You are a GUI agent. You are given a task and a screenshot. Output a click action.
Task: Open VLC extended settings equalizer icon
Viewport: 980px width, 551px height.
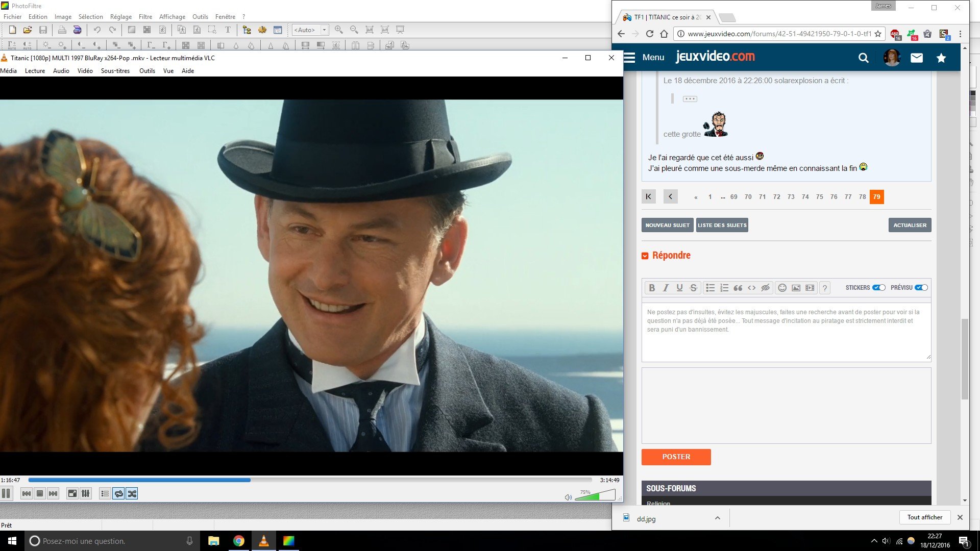86,493
